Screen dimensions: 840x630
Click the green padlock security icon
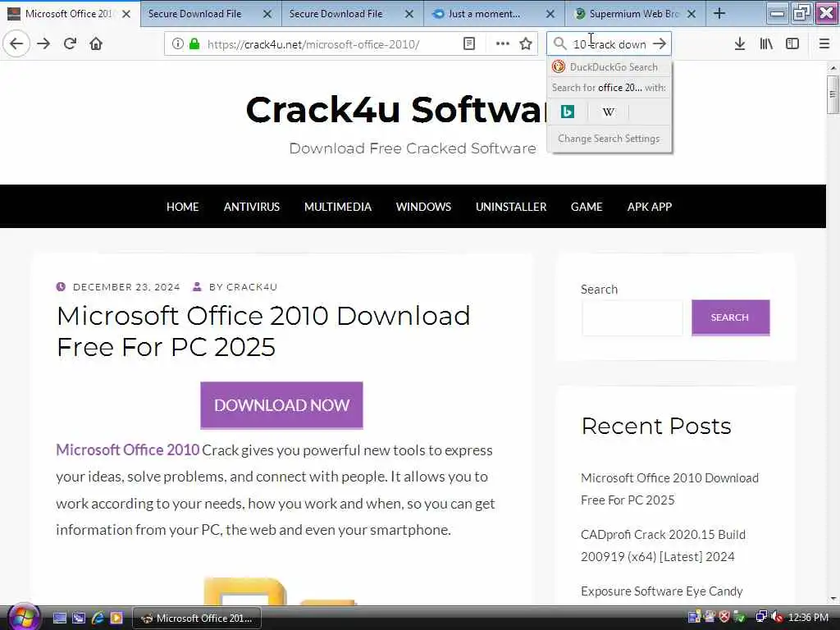click(194, 44)
